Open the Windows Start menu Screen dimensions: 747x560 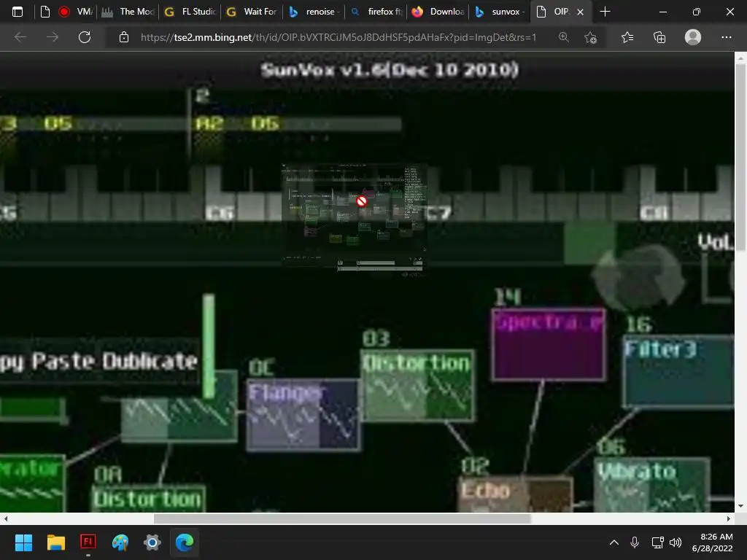click(23, 542)
